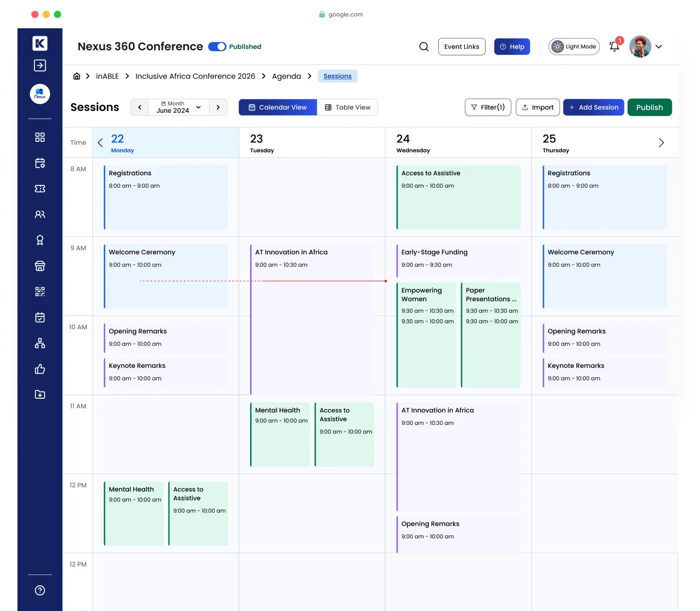The width and height of the screenshot is (700, 611).
Task: Open Monday Mental Health session
Action: coord(134,514)
